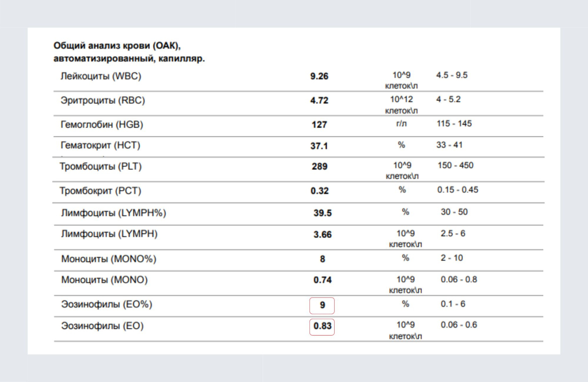Click the hematocrit value 37.1
The width and height of the screenshot is (588, 382).
319,146
